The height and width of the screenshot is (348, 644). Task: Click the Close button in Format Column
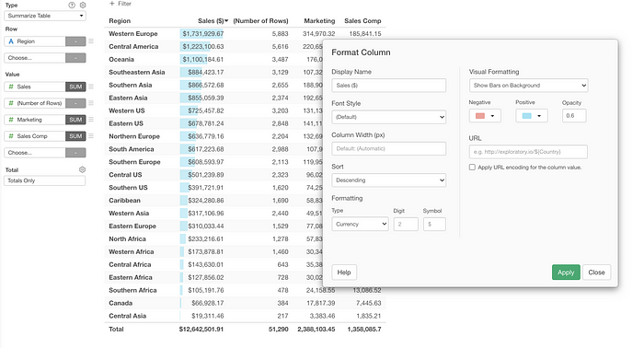tap(596, 273)
